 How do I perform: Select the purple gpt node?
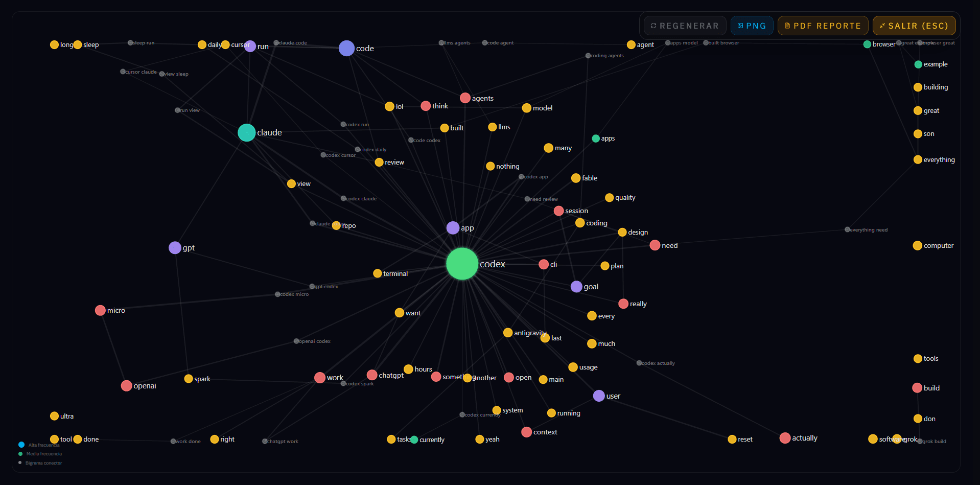pyautogui.click(x=175, y=248)
